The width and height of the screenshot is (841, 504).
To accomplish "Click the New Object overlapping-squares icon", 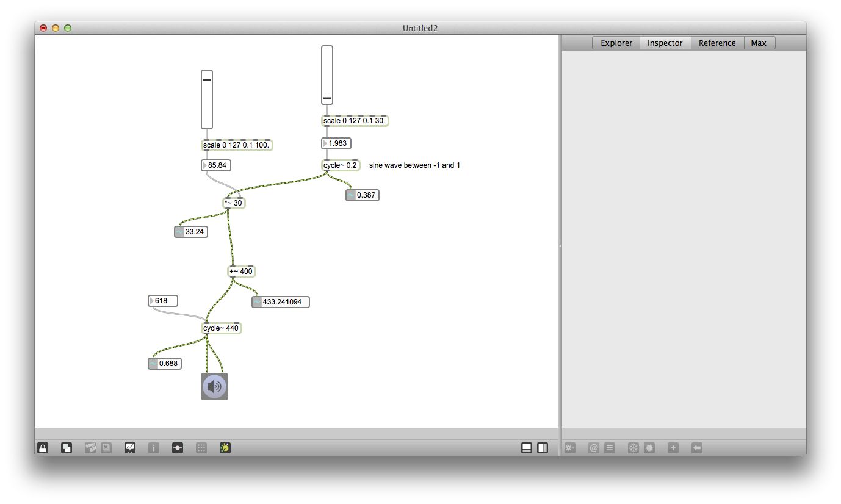I will click(66, 448).
